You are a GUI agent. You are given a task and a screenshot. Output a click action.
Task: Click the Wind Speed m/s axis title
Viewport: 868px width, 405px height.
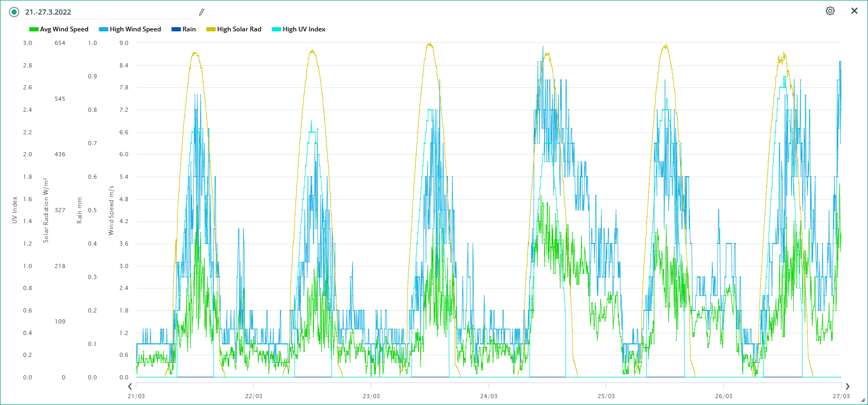click(x=111, y=210)
